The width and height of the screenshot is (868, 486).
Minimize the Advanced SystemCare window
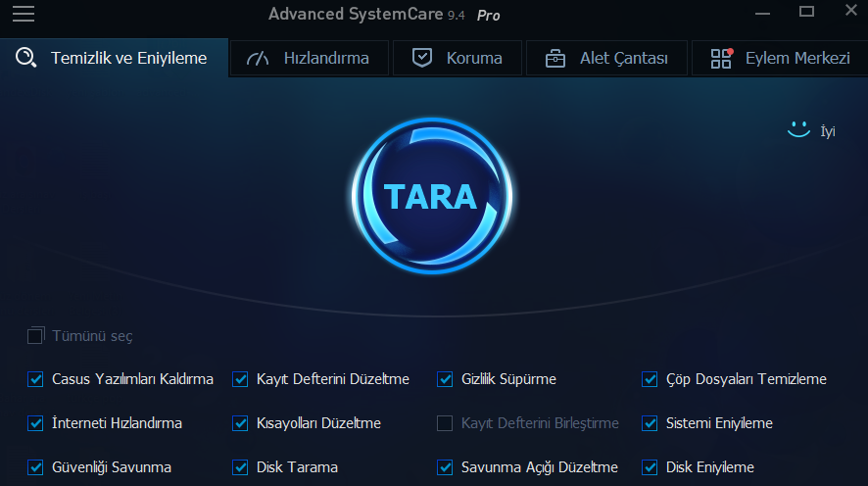pos(762,13)
